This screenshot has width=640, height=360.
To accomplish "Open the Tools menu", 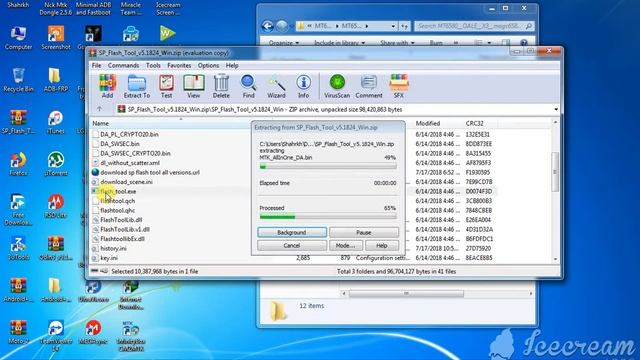I will click(153, 65).
